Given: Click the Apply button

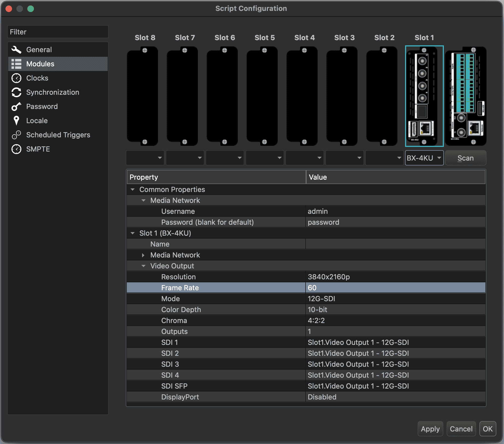Looking at the screenshot, I should click(430, 429).
